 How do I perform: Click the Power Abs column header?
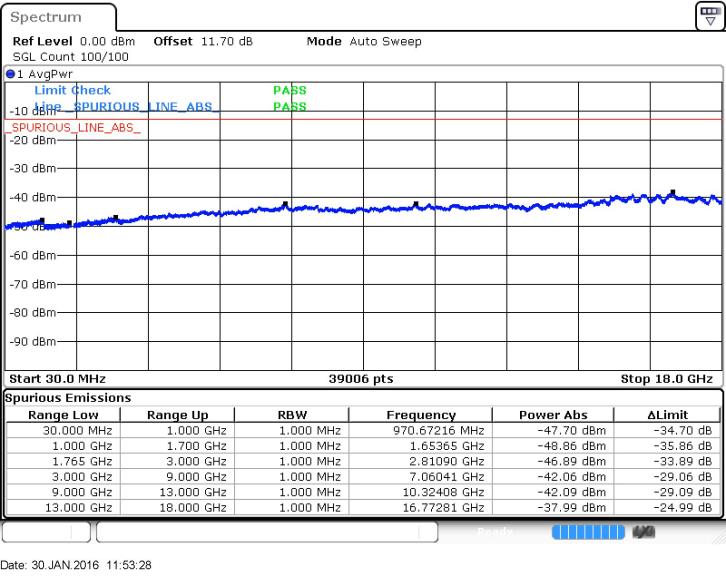click(x=553, y=415)
